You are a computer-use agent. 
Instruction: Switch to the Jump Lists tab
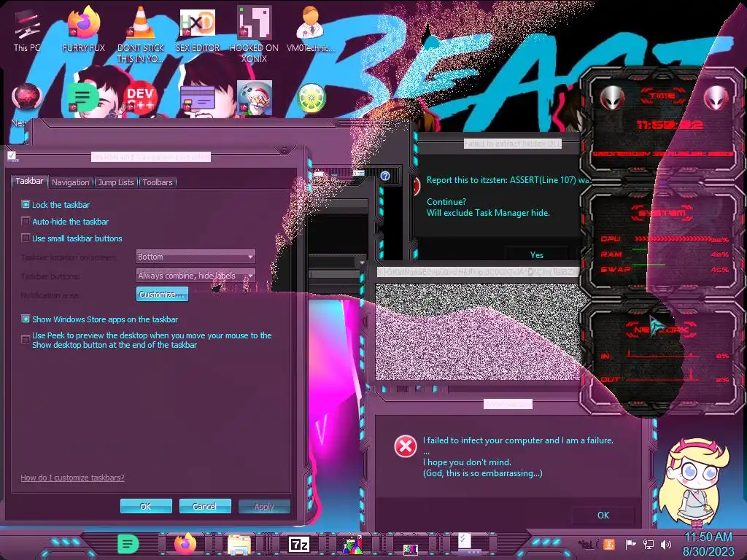point(116,182)
